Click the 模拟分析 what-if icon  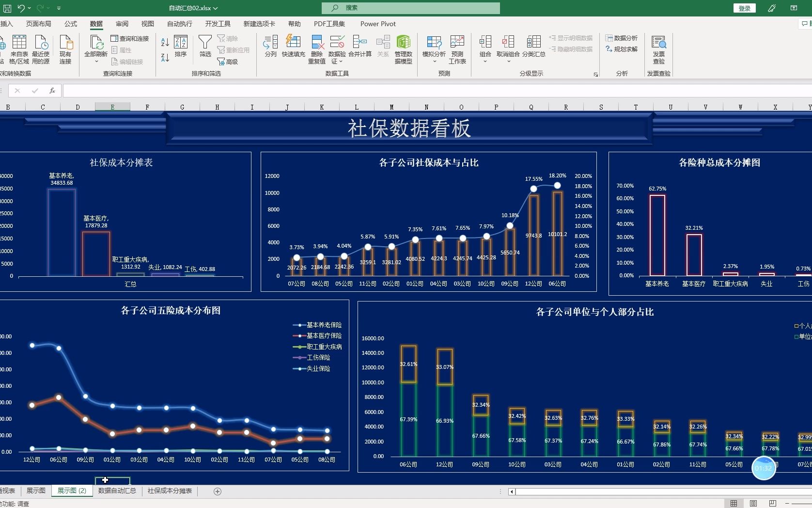pyautogui.click(x=434, y=43)
